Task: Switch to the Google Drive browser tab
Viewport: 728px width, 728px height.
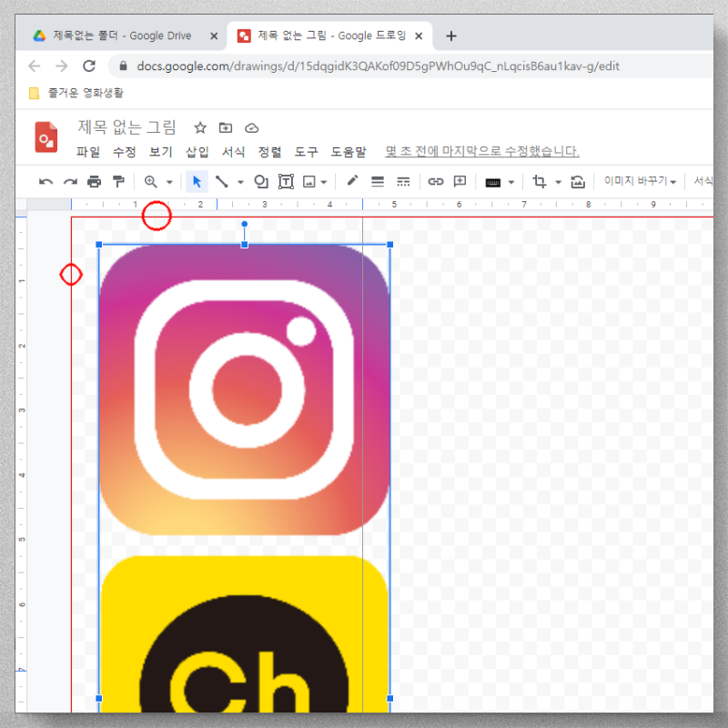Action: (x=122, y=35)
